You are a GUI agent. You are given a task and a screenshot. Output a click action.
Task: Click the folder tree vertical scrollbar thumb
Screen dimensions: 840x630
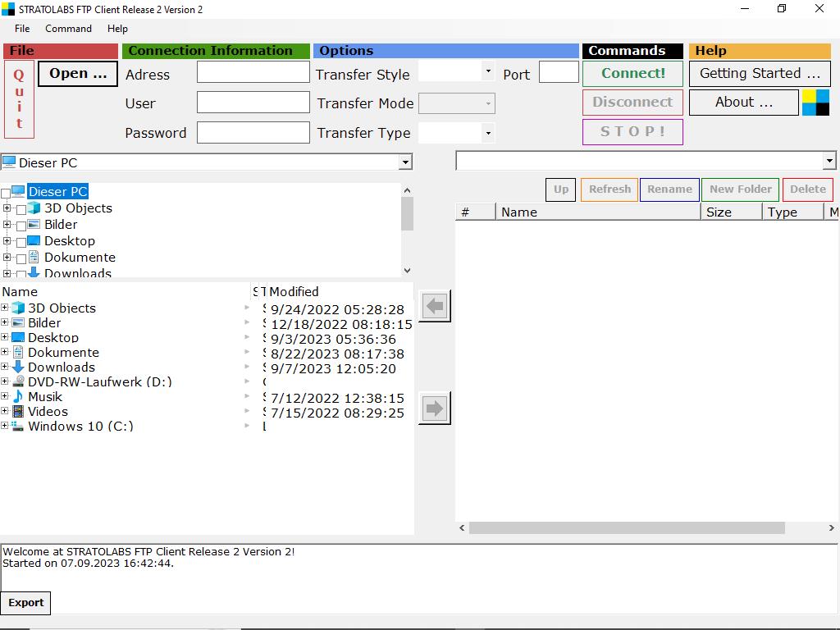407,213
